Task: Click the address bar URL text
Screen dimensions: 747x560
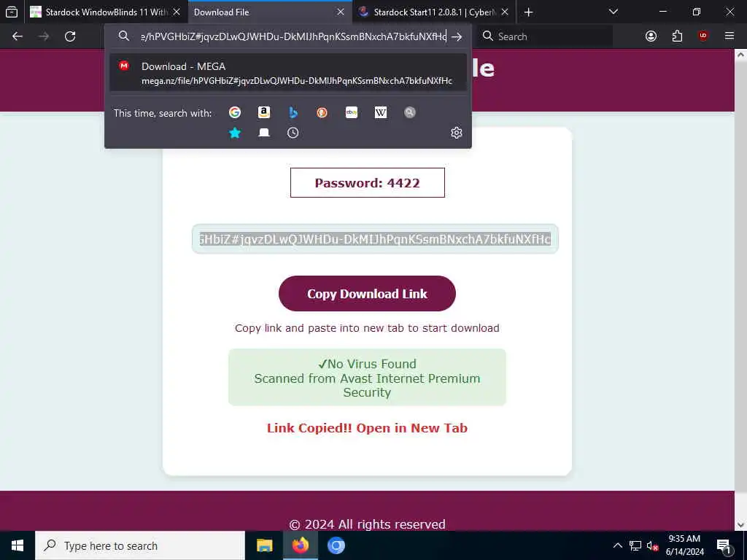Action: (293, 36)
